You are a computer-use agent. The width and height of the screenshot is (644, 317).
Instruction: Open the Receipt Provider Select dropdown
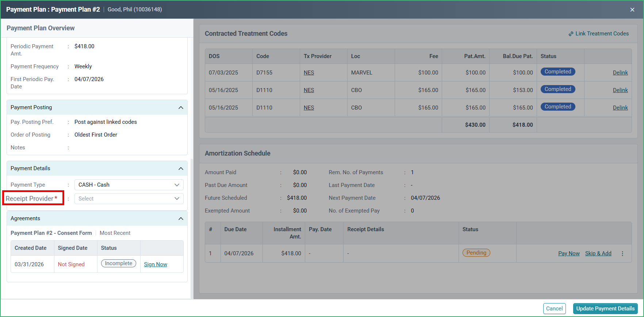129,199
